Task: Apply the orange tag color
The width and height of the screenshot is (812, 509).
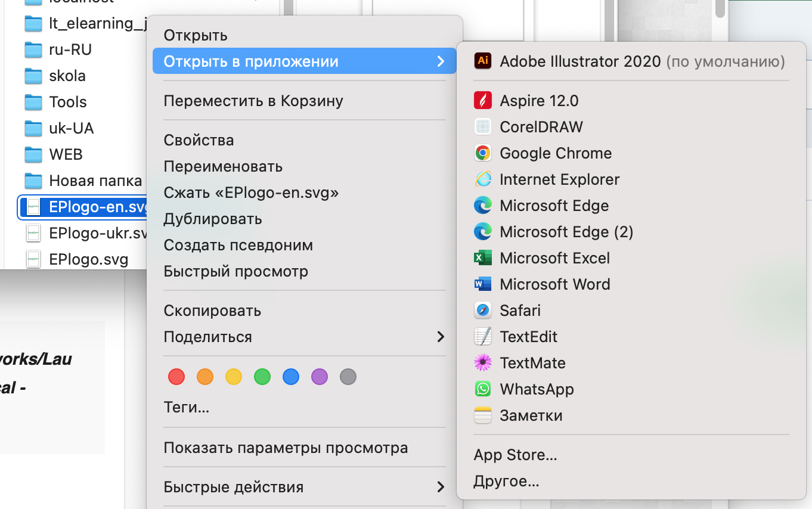Action: (x=205, y=377)
